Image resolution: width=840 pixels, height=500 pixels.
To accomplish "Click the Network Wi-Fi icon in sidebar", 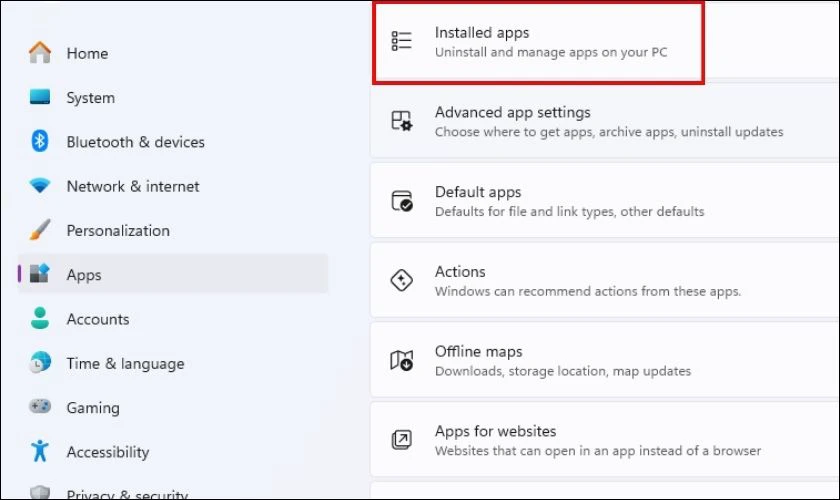I will pos(40,186).
